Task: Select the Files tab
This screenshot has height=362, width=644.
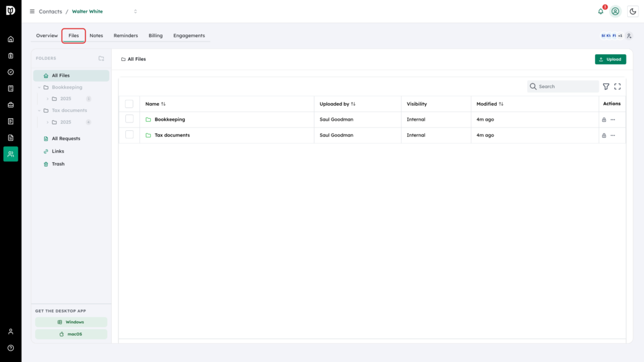Action: tap(74, 36)
